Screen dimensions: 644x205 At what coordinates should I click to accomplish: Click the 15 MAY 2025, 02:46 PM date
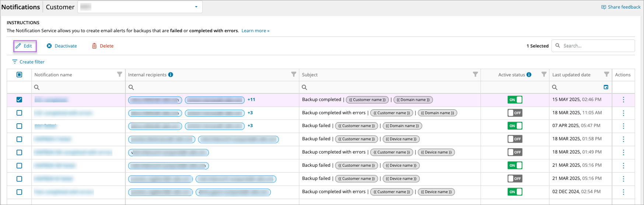[x=577, y=99]
